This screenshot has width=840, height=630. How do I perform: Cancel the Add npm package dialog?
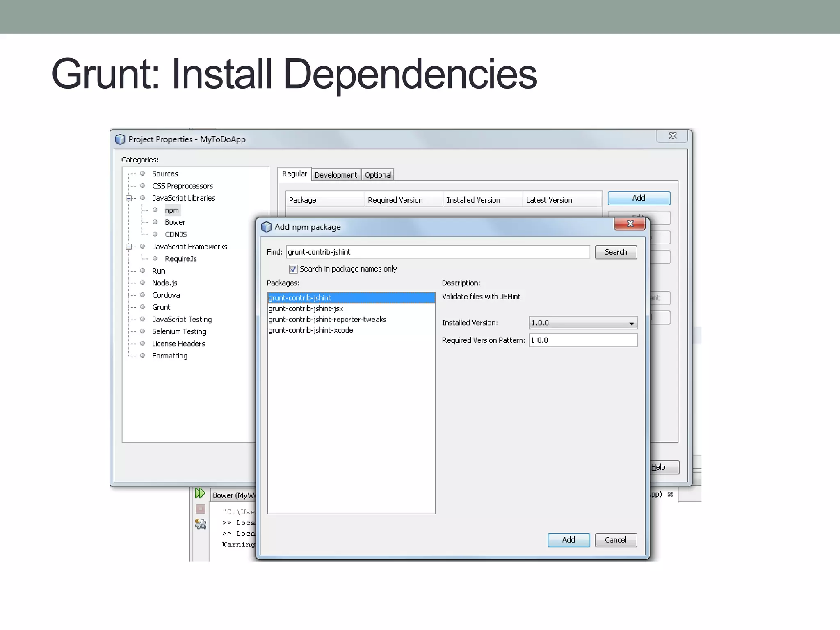(x=616, y=540)
